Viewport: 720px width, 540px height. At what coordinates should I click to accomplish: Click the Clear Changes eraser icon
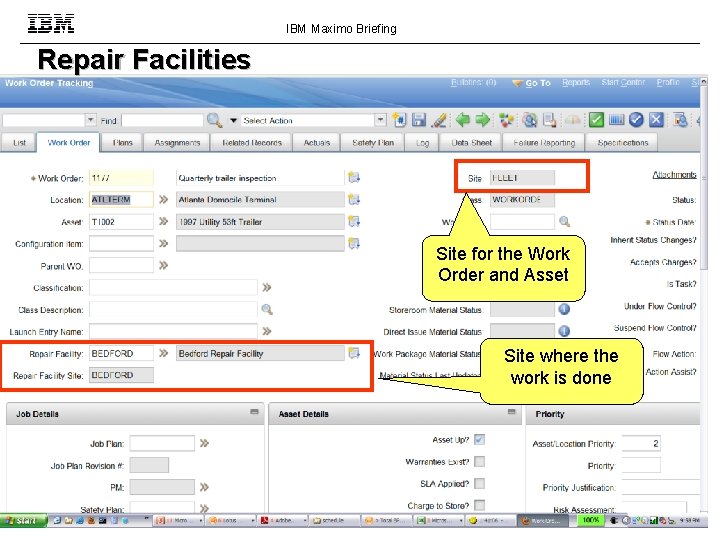(x=439, y=120)
